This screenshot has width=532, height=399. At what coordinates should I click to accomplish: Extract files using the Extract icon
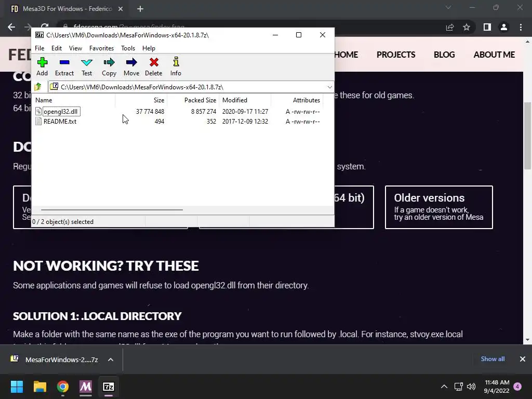tap(64, 67)
